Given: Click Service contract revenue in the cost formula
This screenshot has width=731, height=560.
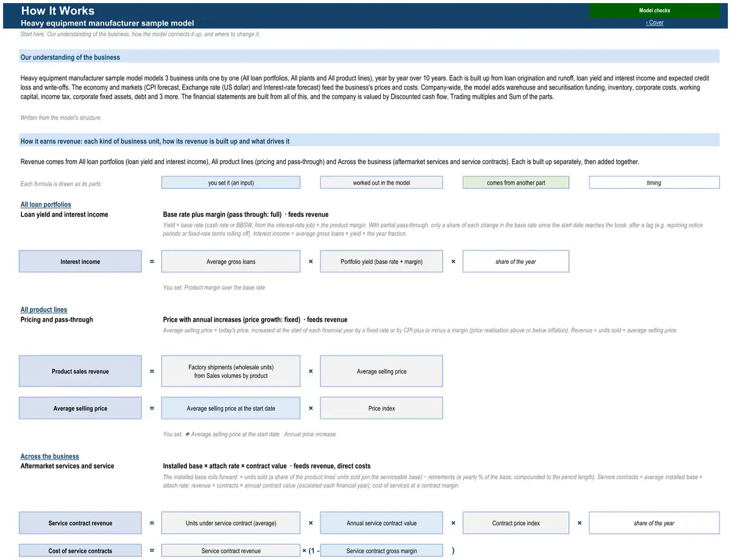Looking at the screenshot, I should tap(231, 551).
